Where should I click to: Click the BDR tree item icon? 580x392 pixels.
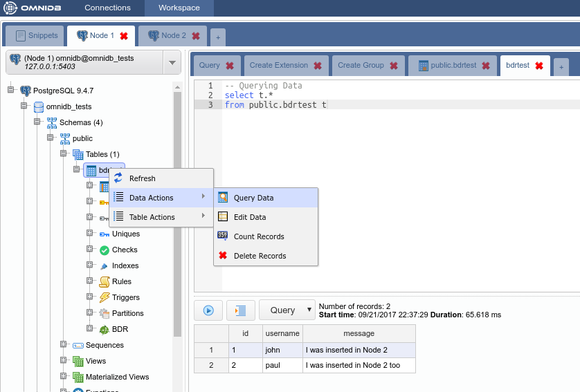coord(104,330)
